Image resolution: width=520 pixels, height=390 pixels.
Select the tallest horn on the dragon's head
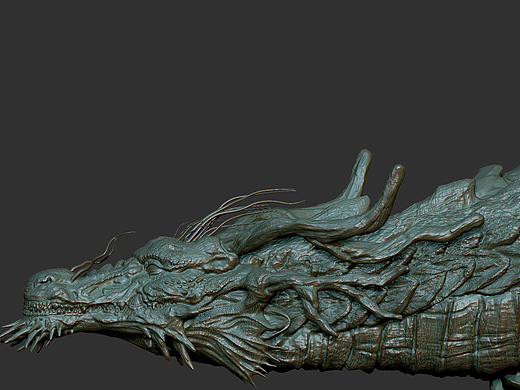(x=360, y=175)
